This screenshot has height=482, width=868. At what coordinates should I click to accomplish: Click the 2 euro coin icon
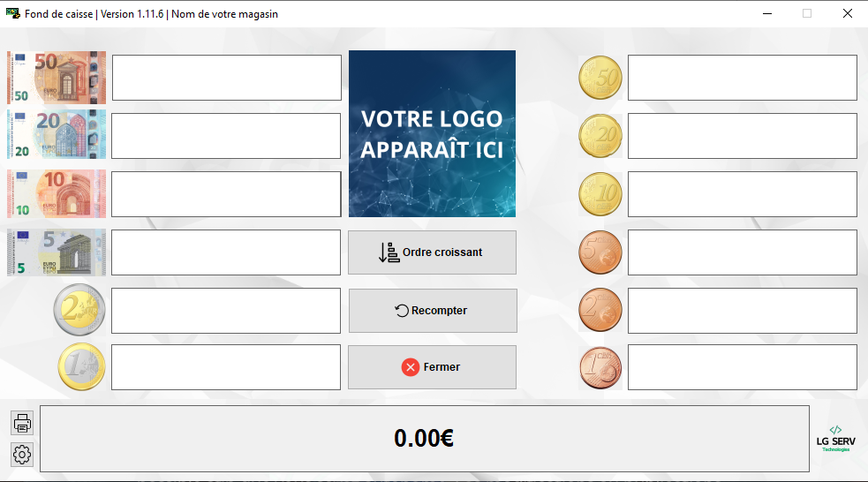pos(79,311)
